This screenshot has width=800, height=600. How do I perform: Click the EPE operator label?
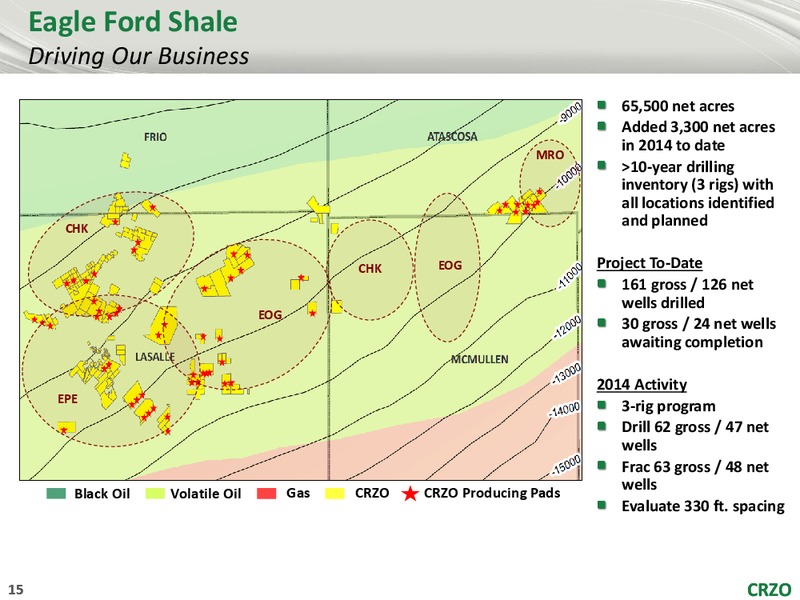pyautogui.click(x=67, y=398)
